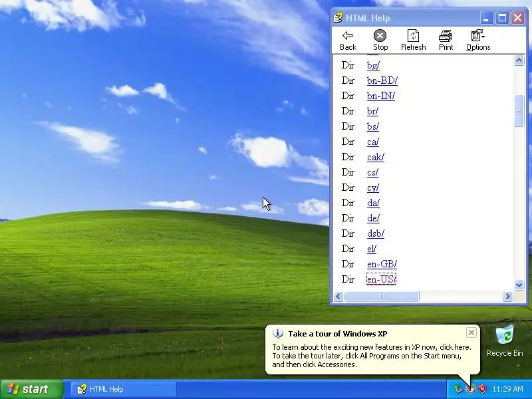Open the cak/ directory link
Image resolution: width=532 pixels, height=399 pixels.
click(376, 157)
